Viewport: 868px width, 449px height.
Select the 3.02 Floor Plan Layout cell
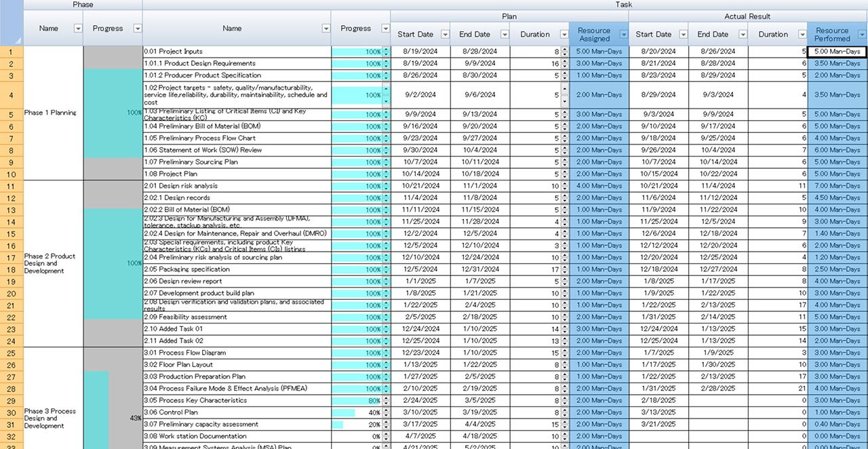coord(237,365)
